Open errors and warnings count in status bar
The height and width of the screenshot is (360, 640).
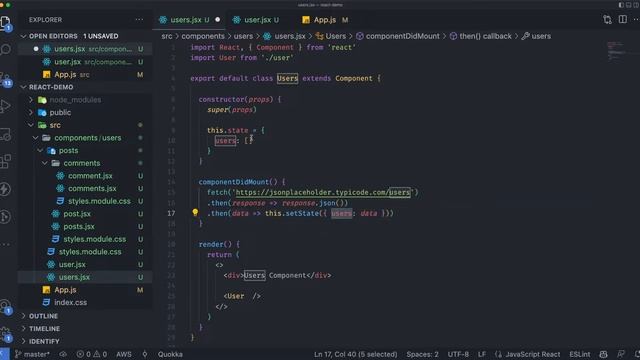[91, 354]
